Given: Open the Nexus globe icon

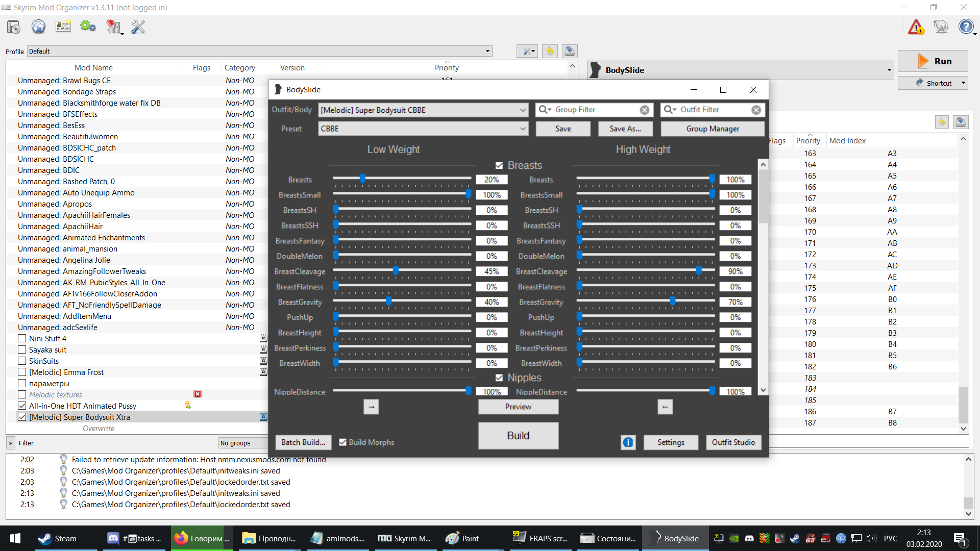Looking at the screenshot, I should coord(38,27).
